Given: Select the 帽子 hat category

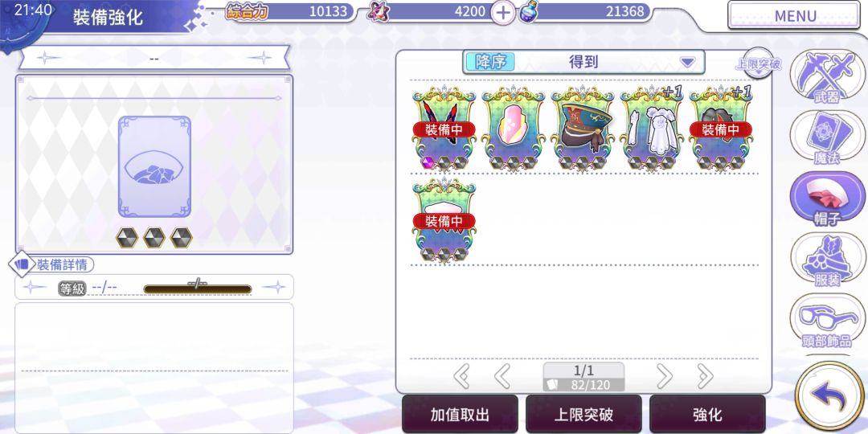Looking at the screenshot, I should click(x=827, y=199).
